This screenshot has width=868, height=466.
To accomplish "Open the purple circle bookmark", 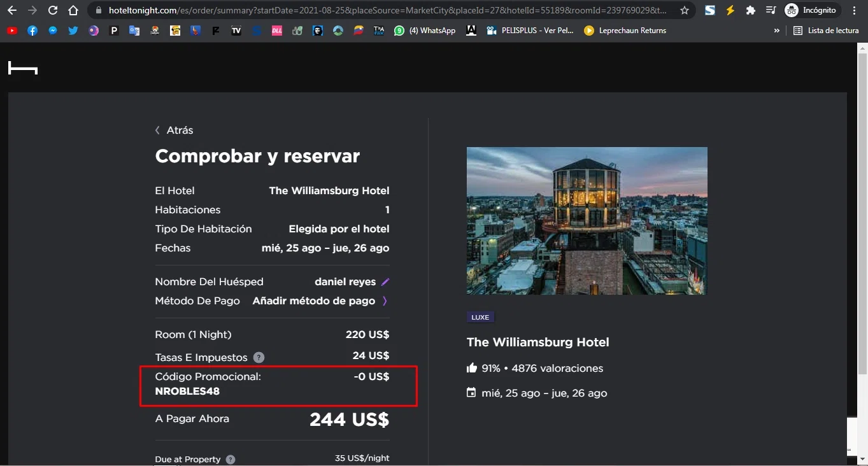I will (x=94, y=31).
